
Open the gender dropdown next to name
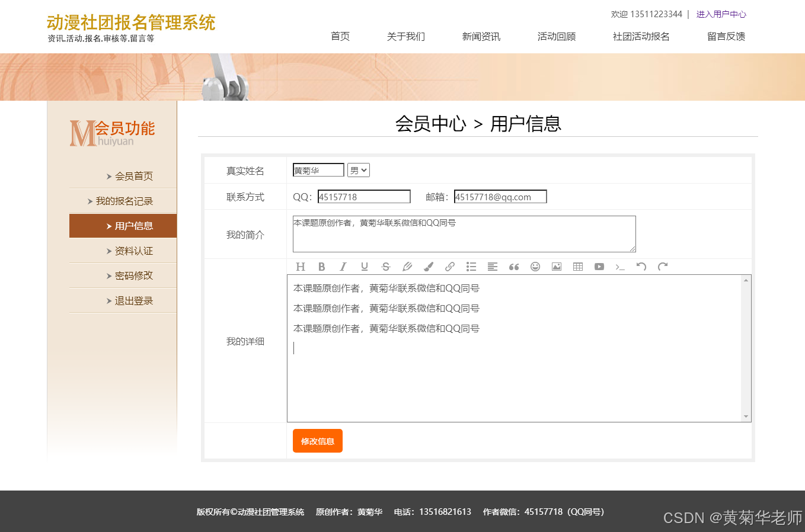[x=358, y=169]
